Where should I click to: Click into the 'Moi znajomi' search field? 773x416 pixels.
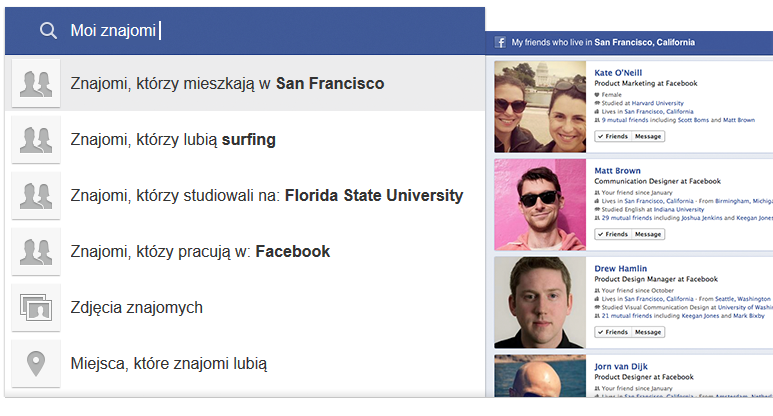point(245,31)
